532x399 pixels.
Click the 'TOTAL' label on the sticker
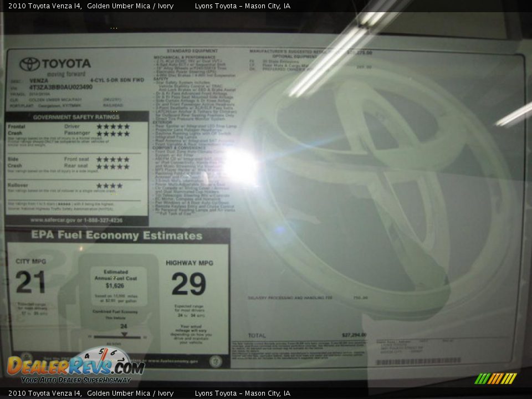pyautogui.click(x=257, y=336)
